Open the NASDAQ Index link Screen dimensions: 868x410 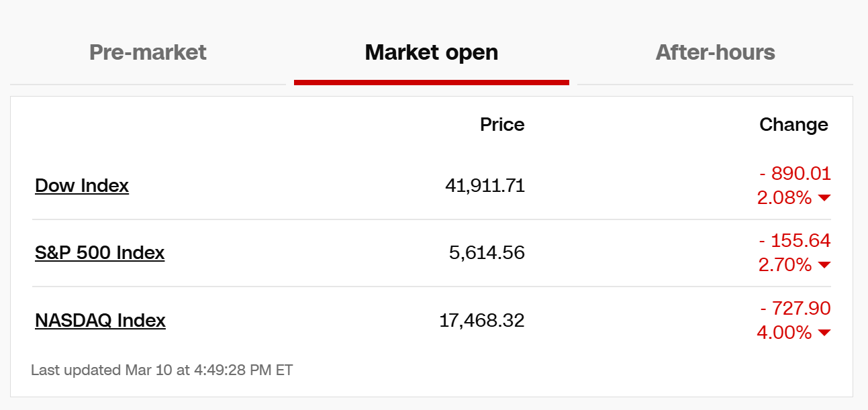(100, 320)
